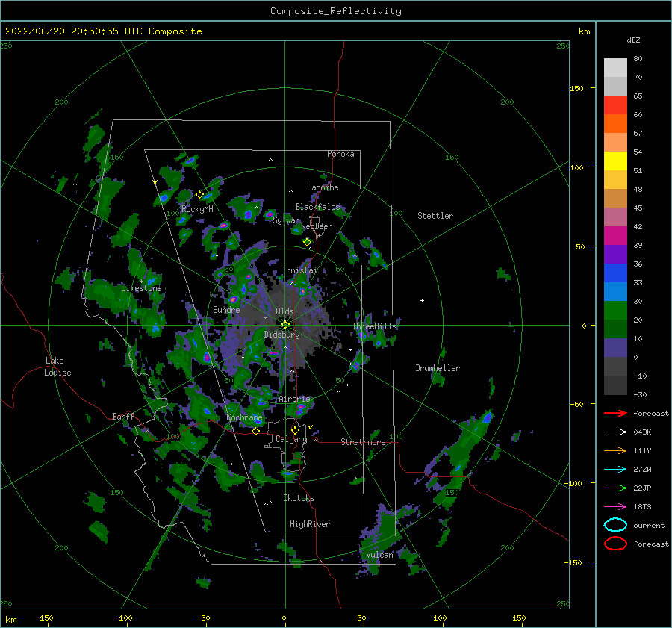This screenshot has height=628, width=672.
Task: Click the Strathmore town label
Action: (363, 442)
